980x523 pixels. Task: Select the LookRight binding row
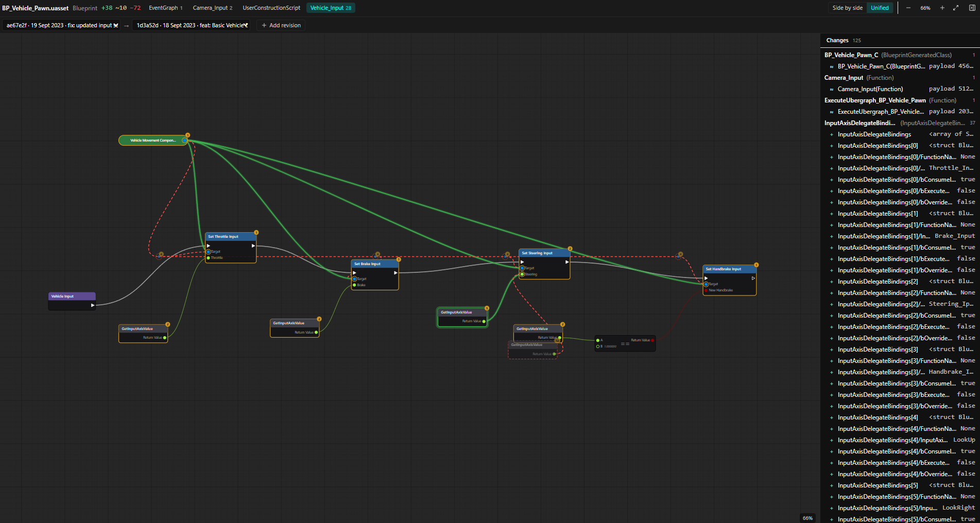[900, 508]
